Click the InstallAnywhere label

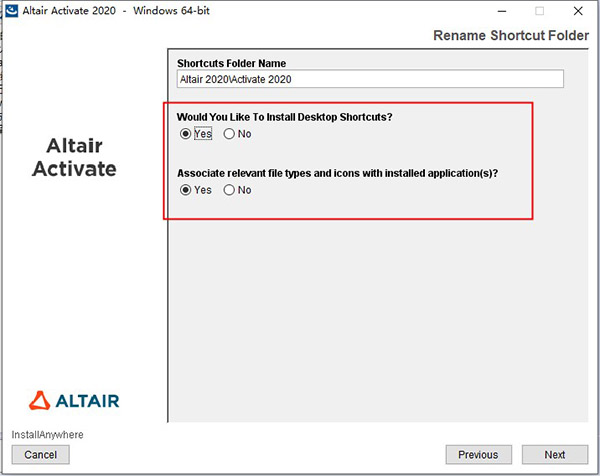click(48, 435)
